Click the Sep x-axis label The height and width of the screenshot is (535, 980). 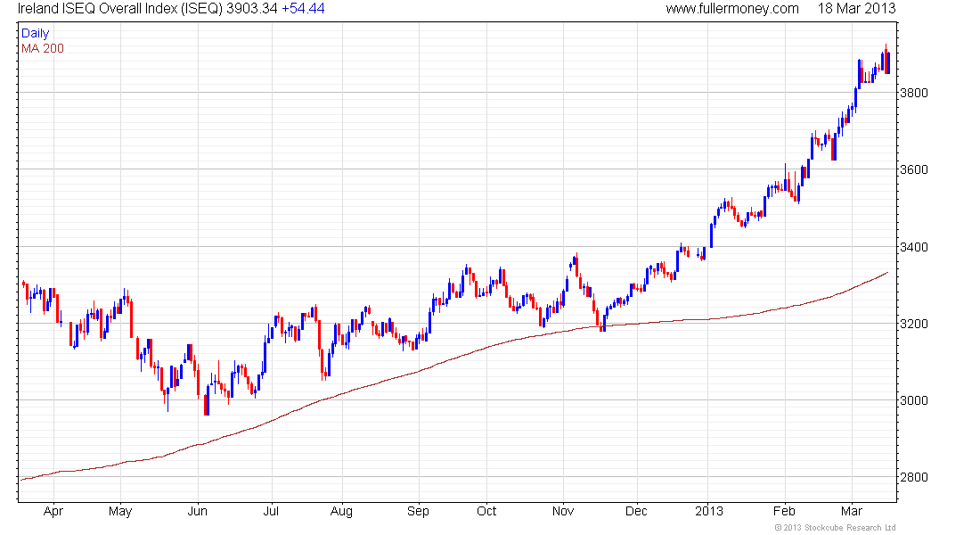418,512
